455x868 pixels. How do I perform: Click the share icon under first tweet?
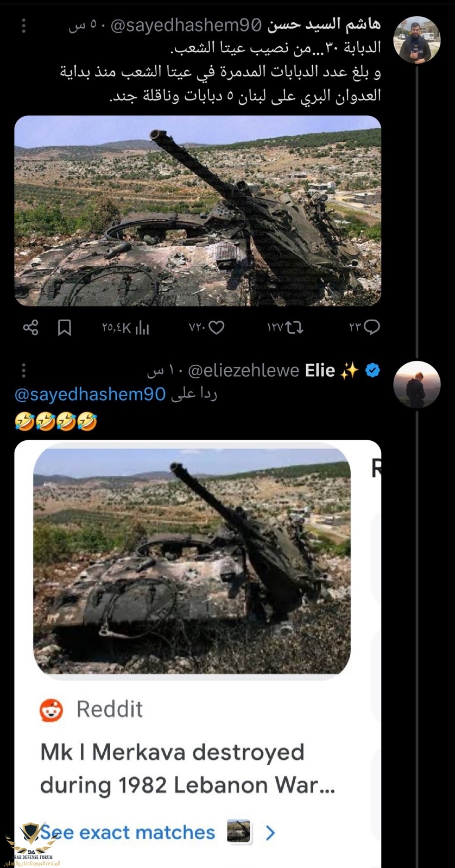pos(31,328)
